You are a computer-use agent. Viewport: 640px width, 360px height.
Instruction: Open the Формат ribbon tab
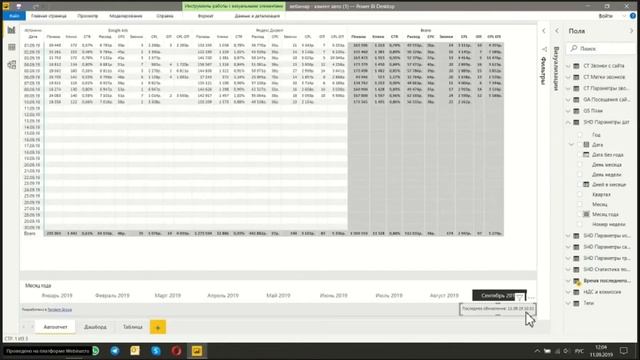205,16
